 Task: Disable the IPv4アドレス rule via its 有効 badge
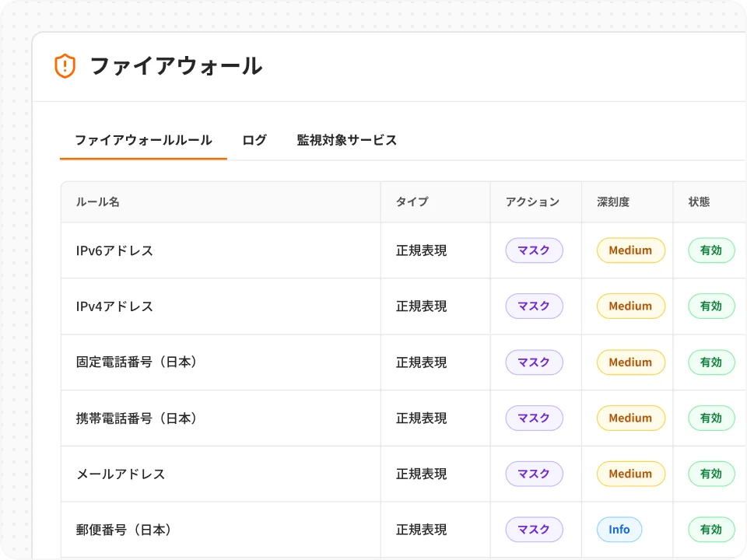tap(710, 306)
